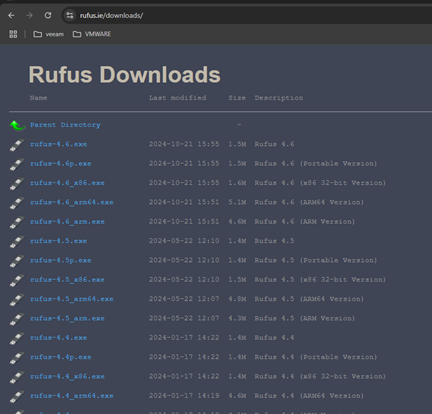Image resolution: width=432 pixels, height=414 pixels.
Task: Reload the Rufus downloads page
Action: pyautogui.click(x=48, y=15)
